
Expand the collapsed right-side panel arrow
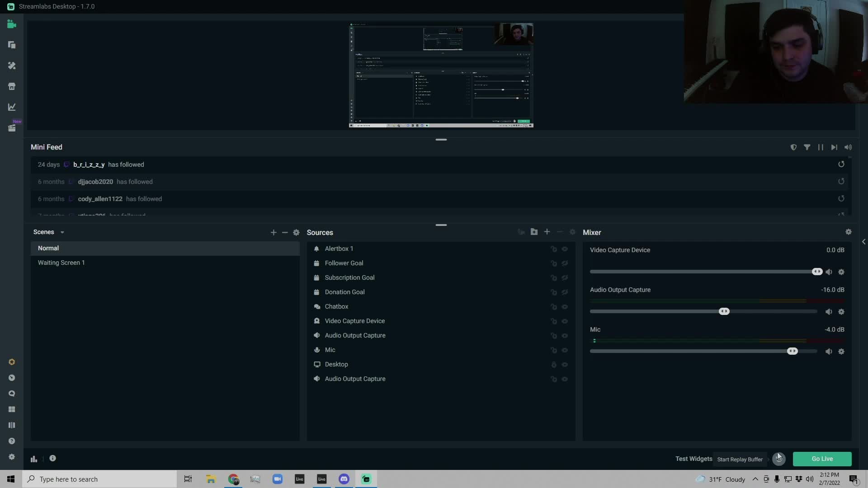863,242
